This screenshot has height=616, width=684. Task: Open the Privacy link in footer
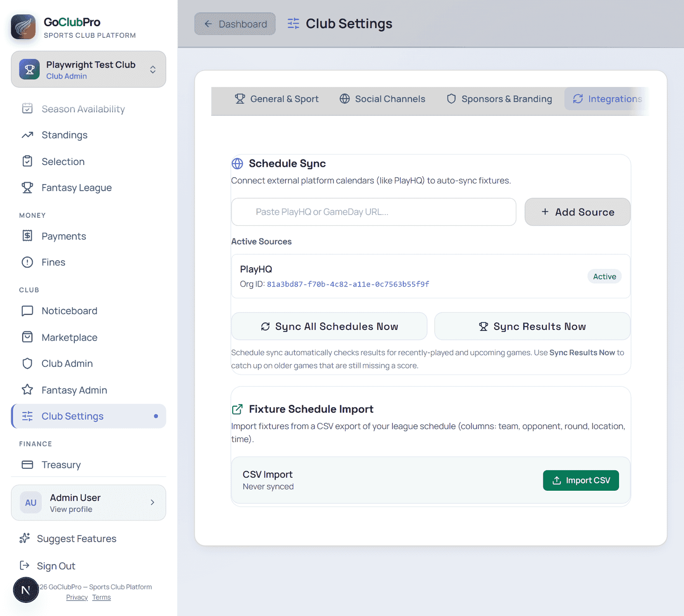coord(77,597)
